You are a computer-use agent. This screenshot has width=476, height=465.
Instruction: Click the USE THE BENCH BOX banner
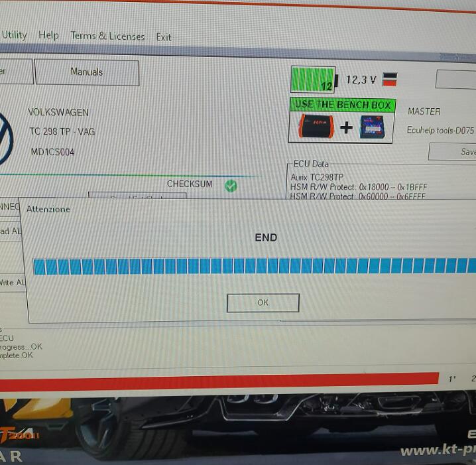click(343, 105)
